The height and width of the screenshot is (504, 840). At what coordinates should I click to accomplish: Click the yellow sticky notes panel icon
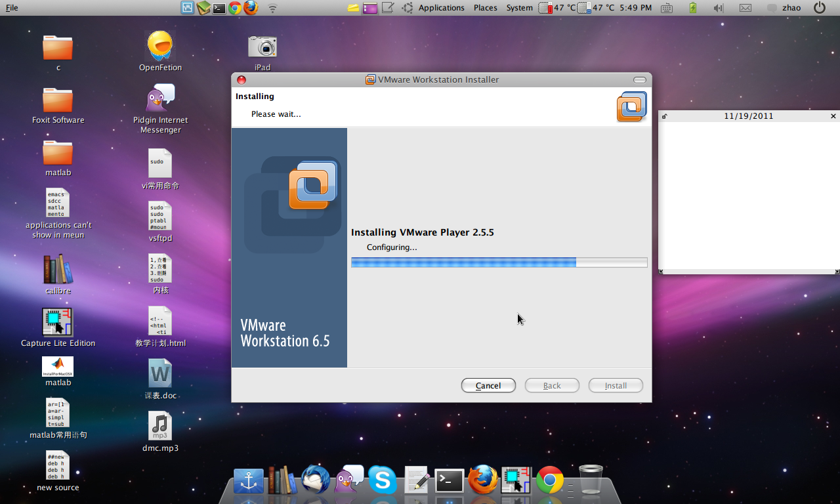coord(354,8)
